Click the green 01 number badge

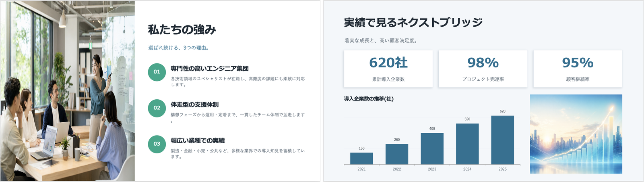point(157,72)
